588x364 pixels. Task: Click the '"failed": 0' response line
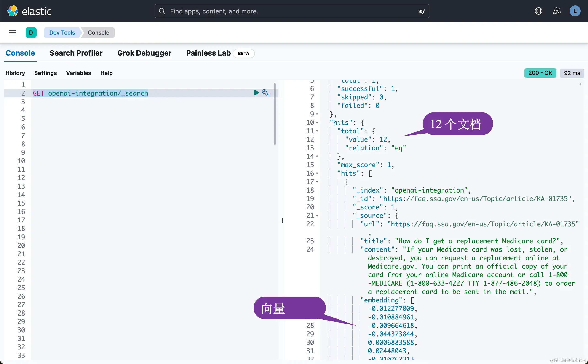pos(358,106)
